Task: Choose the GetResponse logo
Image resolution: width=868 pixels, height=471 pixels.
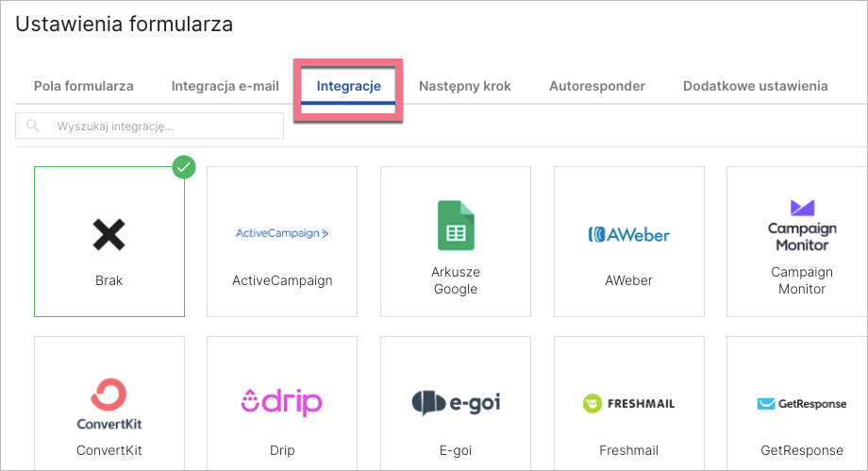Action: point(801,404)
